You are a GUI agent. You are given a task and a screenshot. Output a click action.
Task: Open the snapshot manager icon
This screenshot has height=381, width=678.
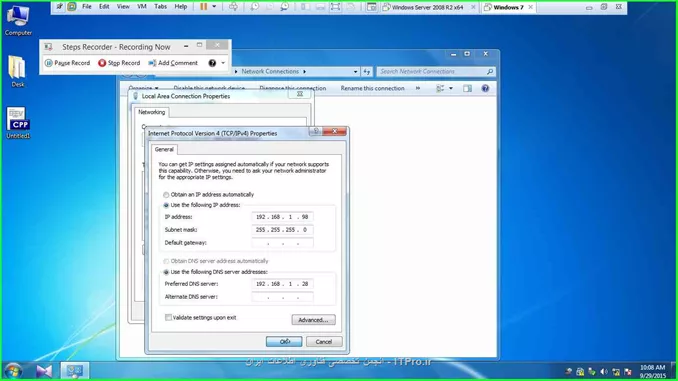(284, 6)
